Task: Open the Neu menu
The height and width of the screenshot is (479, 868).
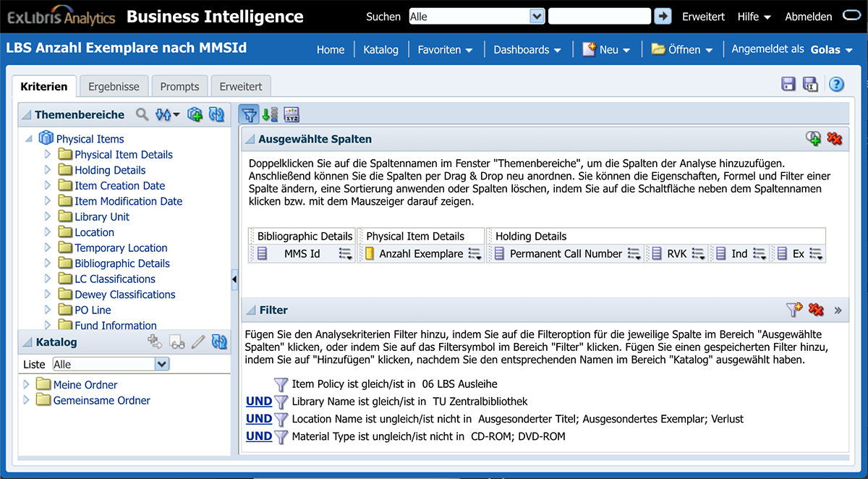Action: pyautogui.click(x=606, y=49)
